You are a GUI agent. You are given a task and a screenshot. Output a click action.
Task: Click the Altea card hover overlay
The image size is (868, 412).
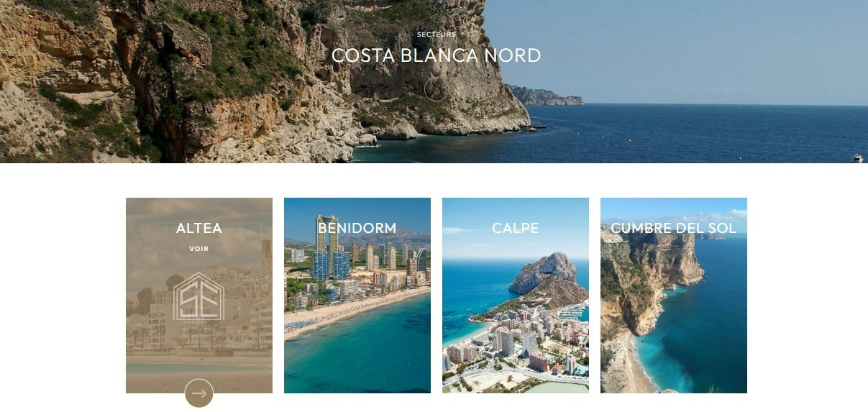click(x=199, y=296)
